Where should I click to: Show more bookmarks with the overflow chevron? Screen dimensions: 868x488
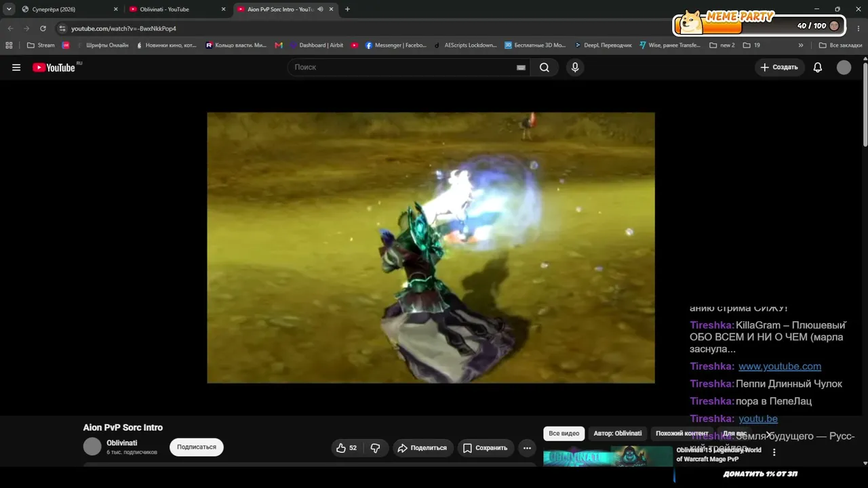(x=801, y=45)
